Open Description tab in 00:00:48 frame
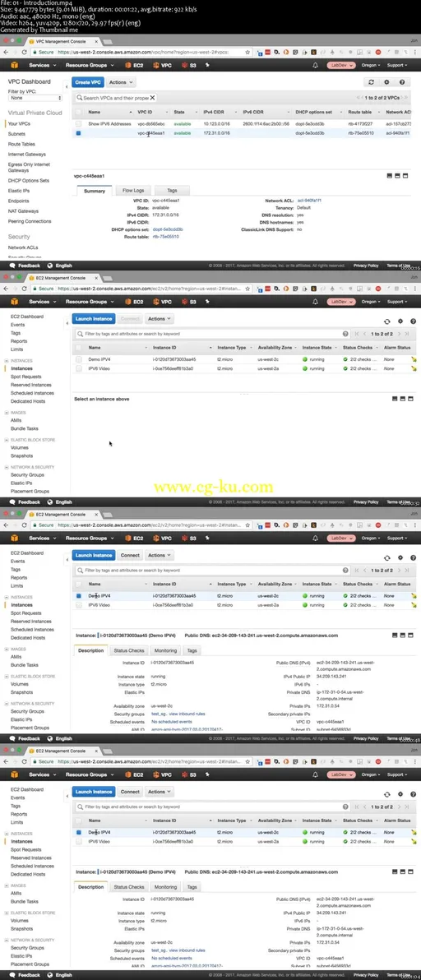 [91, 650]
